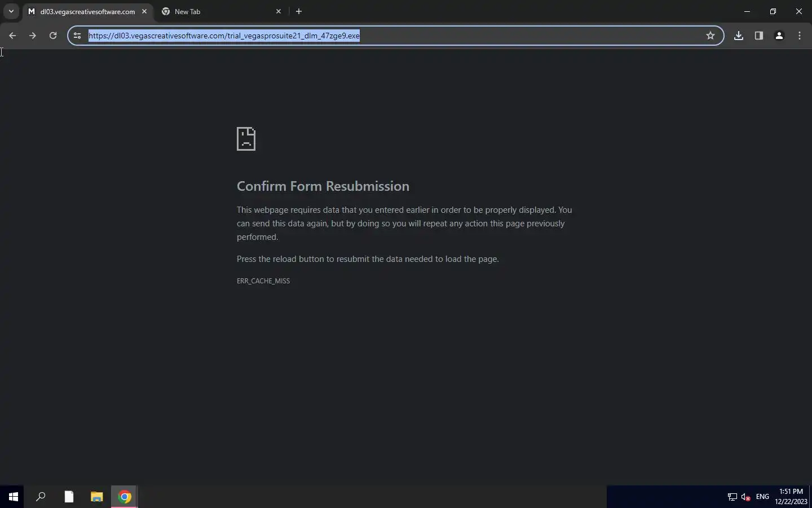Go back to the previous page
This screenshot has width=812, height=508.
12,36
